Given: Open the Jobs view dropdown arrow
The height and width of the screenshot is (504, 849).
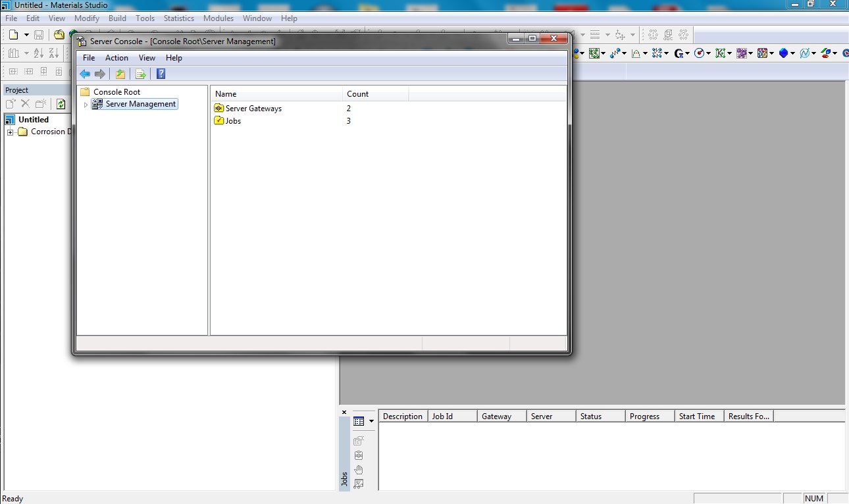Looking at the screenshot, I should tap(371, 421).
